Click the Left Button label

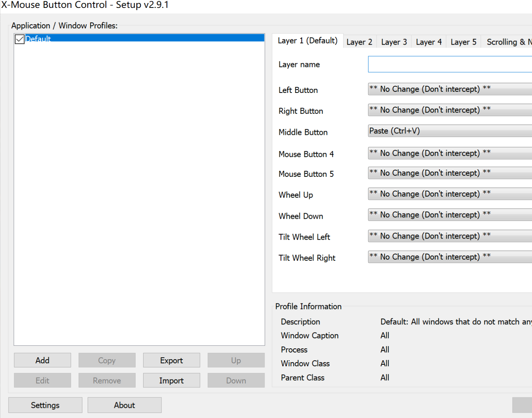[x=298, y=90]
